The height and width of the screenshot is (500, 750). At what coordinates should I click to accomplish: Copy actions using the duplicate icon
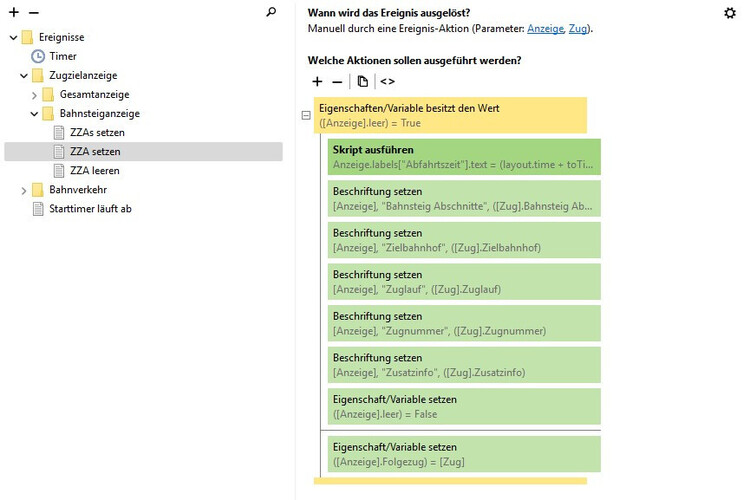(362, 81)
